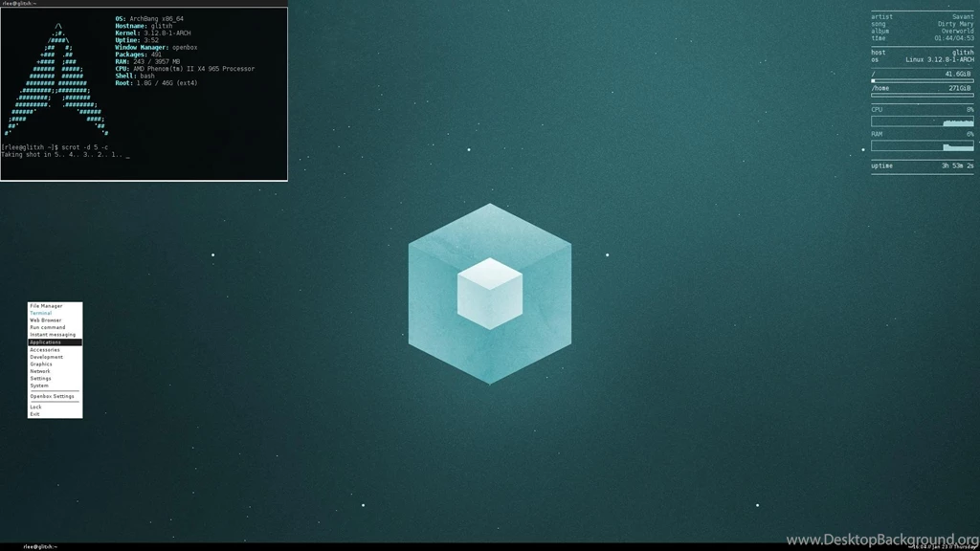Click the /home disk usage bar

coord(922,93)
